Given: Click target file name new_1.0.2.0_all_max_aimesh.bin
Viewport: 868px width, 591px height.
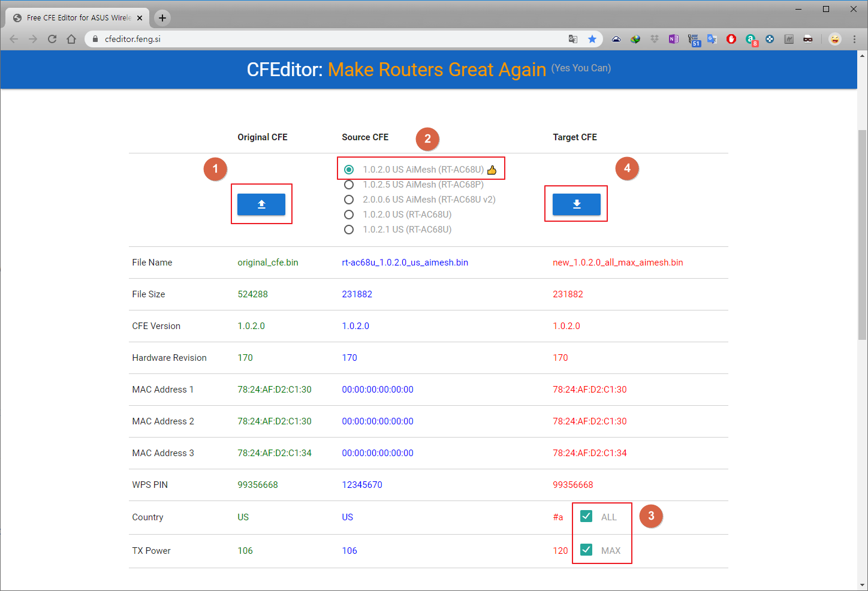Looking at the screenshot, I should 618,263.
